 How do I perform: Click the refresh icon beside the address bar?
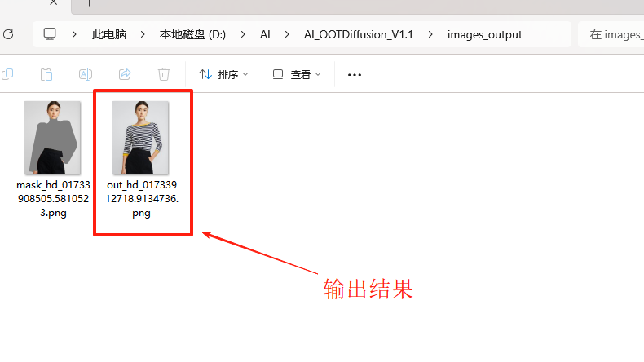click(8, 34)
